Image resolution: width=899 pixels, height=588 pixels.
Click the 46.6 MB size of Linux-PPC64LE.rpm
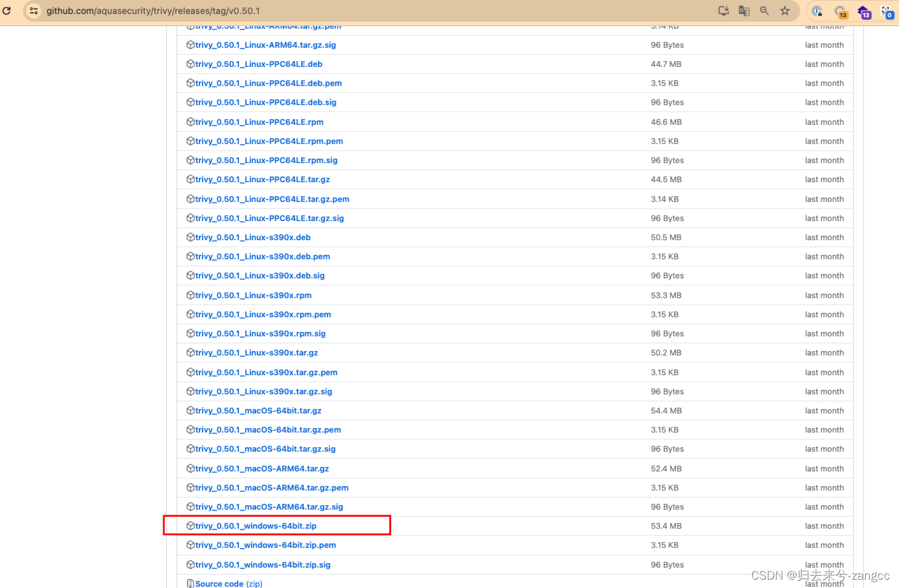pos(666,122)
